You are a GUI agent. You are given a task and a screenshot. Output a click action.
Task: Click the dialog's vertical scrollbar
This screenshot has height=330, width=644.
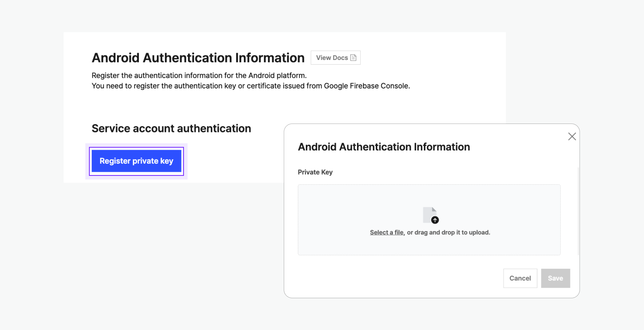(578, 211)
